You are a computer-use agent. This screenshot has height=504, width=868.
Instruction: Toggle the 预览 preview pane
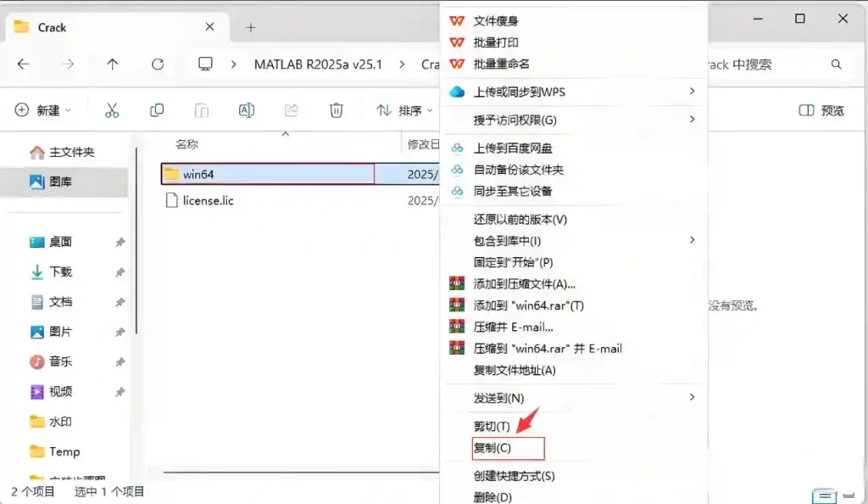tap(821, 110)
